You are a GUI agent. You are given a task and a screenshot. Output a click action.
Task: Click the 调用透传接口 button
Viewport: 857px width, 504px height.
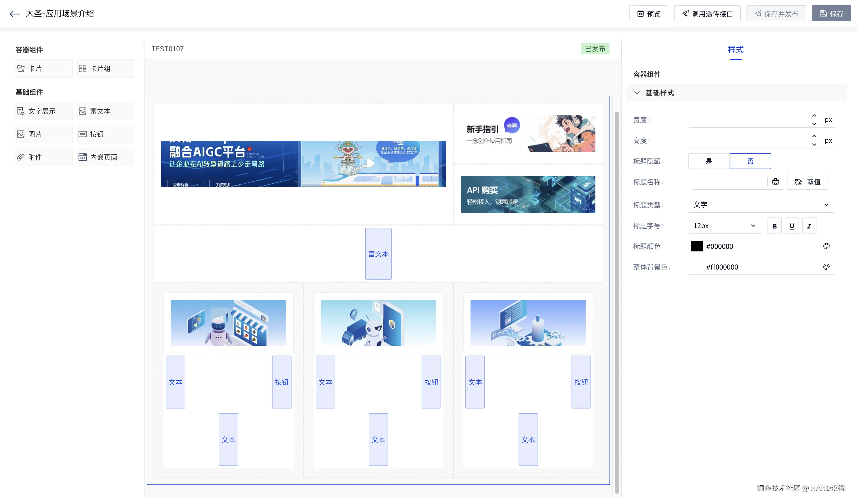click(707, 14)
